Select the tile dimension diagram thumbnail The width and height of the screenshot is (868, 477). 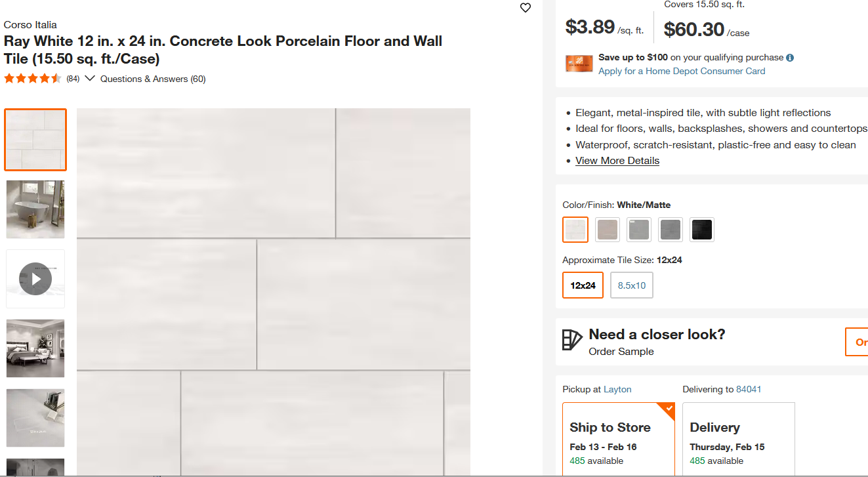pos(35,418)
